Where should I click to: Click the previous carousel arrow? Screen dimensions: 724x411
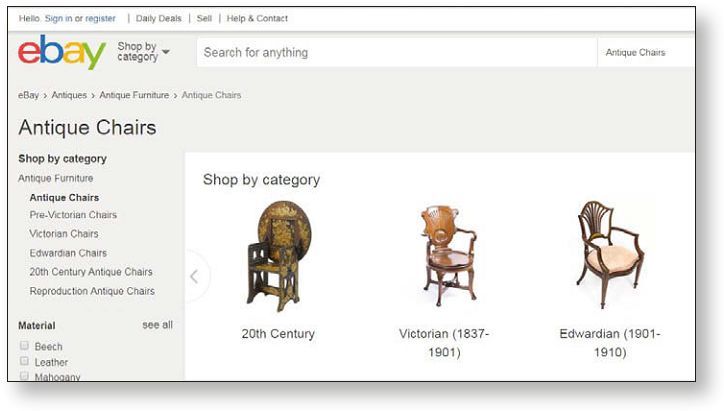[x=195, y=276]
